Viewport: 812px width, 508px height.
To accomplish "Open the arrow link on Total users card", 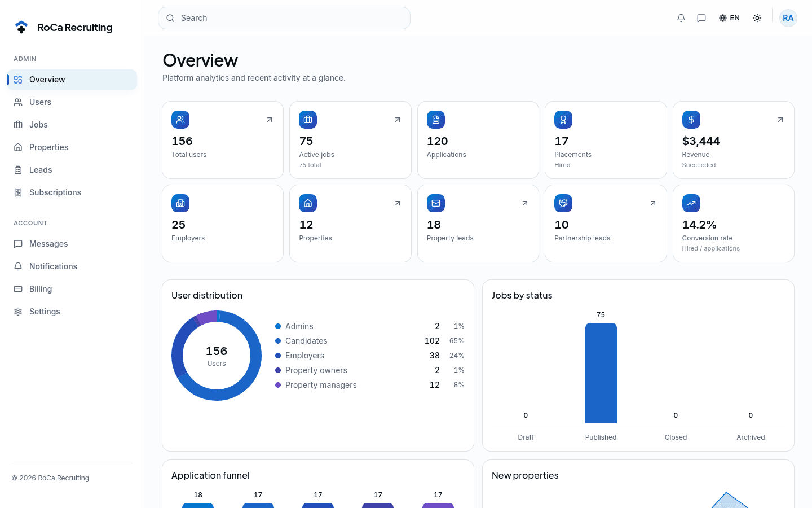I will (270, 120).
